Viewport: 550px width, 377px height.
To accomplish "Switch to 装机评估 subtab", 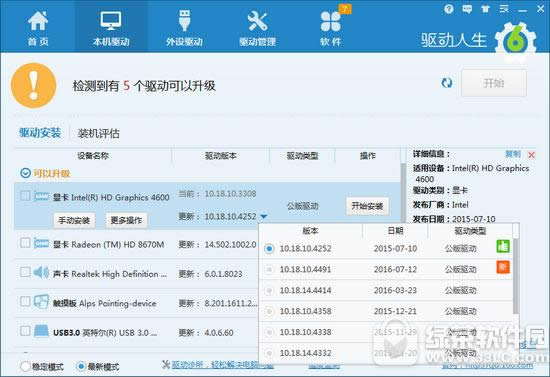I will (99, 133).
